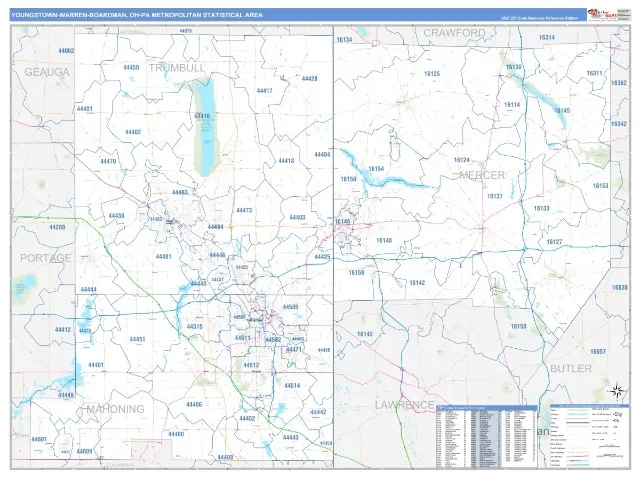Click ZIP code label 16154

376,169
